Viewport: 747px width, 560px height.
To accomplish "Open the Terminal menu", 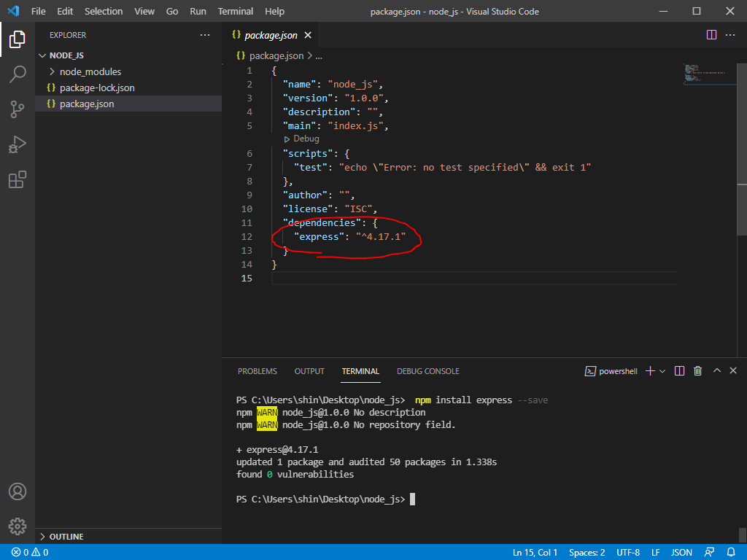I will click(236, 11).
